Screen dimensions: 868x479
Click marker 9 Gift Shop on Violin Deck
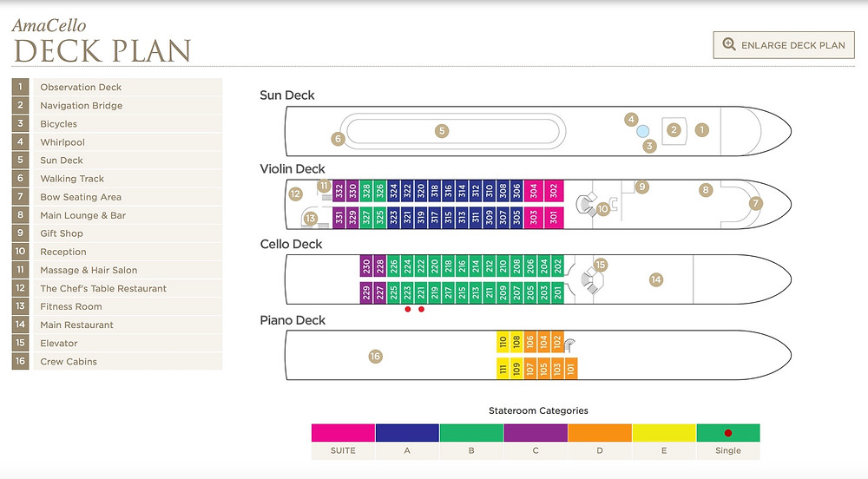tap(641, 187)
